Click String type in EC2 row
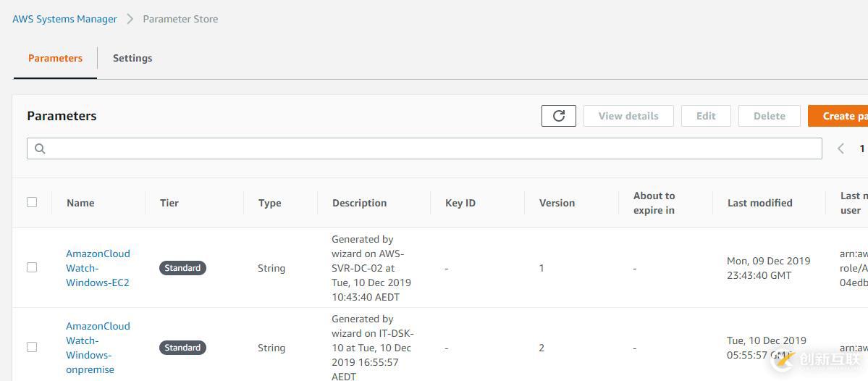 coord(271,268)
